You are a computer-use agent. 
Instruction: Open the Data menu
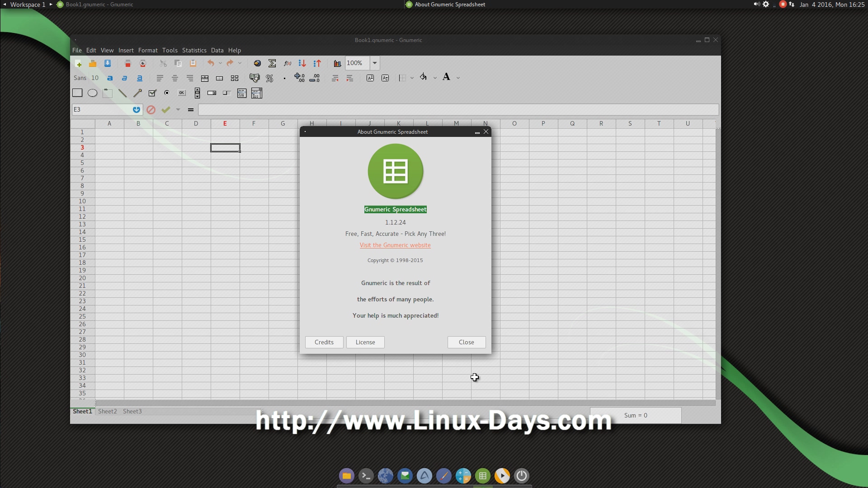217,50
